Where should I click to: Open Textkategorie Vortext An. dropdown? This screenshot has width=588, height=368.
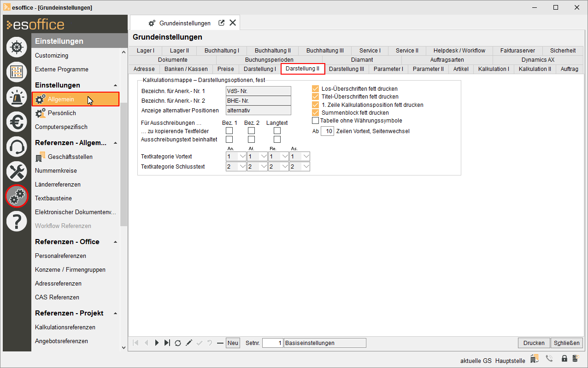click(x=242, y=157)
